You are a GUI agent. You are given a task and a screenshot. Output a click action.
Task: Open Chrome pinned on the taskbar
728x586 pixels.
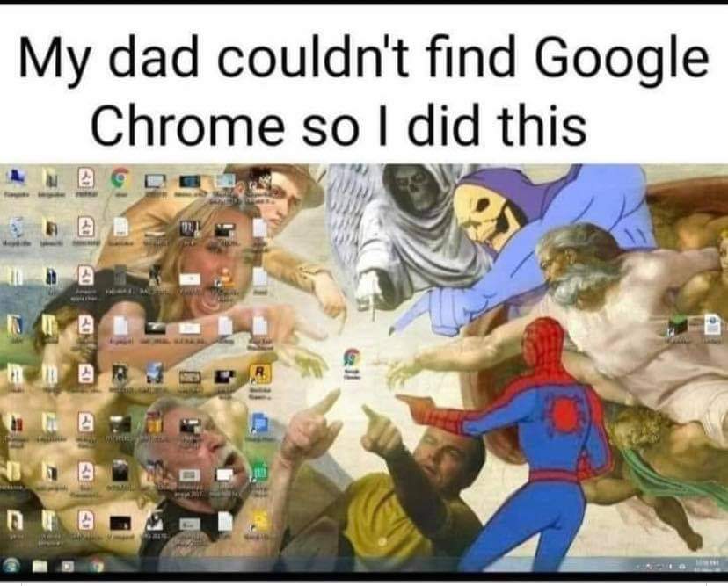pos(97,565)
